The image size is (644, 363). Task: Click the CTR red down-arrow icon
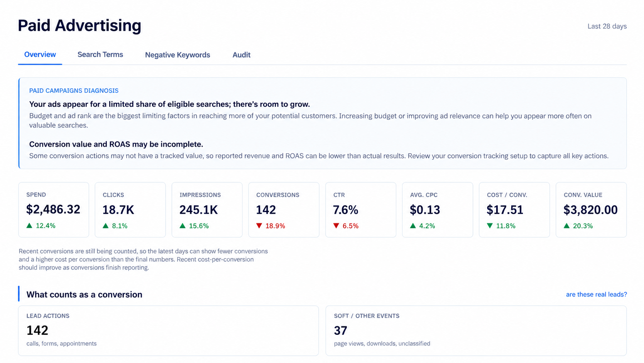tap(336, 226)
